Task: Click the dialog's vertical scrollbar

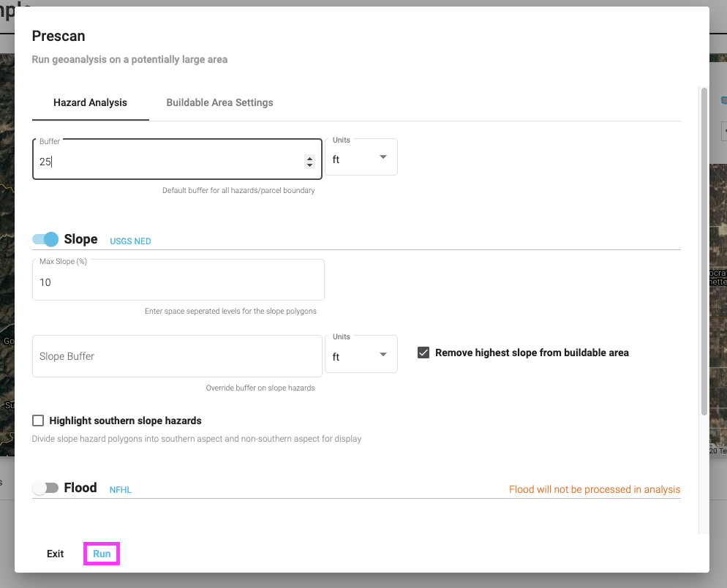Action: [704, 252]
